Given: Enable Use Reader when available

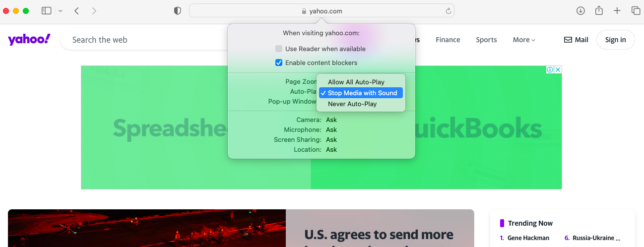Looking at the screenshot, I should click(x=279, y=49).
